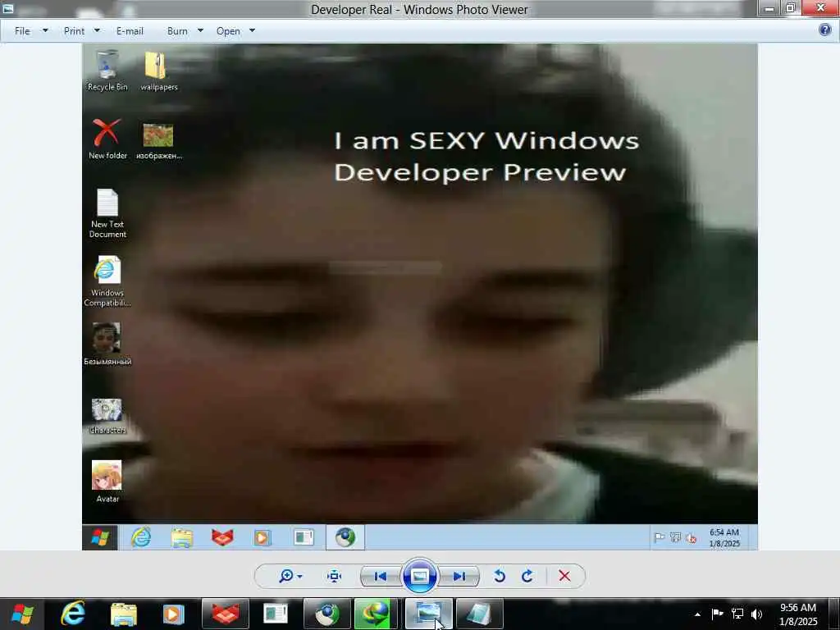This screenshot has height=630, width=840.
Task: Click the Show desktop strip beside the clock
Action: [x=834, y=614]
